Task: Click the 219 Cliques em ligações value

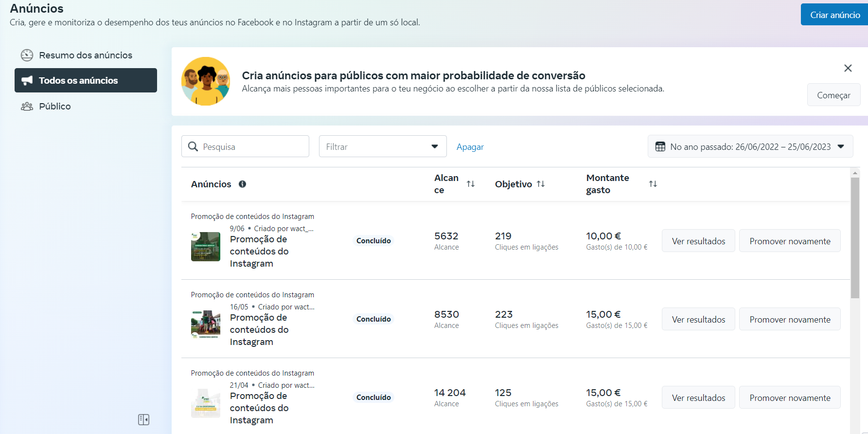Action: coord(503,236)
